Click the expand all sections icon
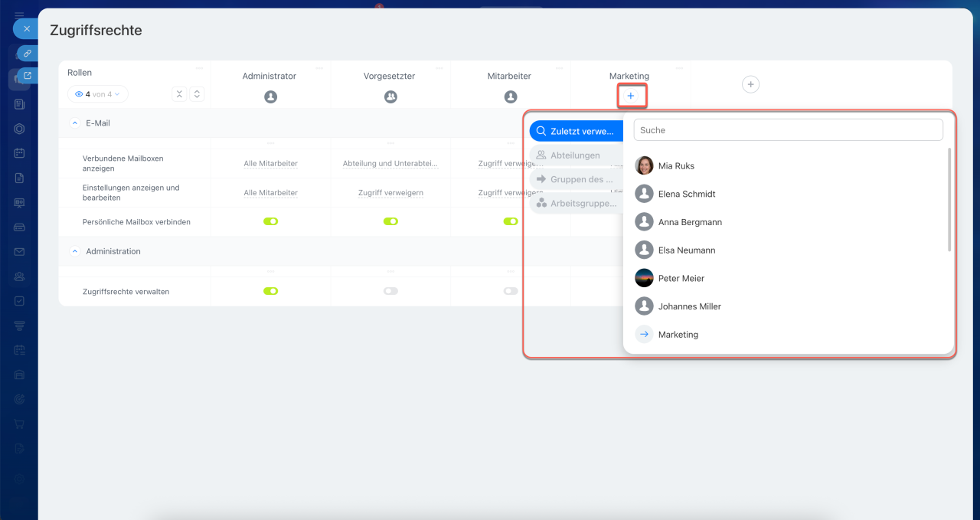The width and height of the screenshot is (980, 520). 197,94
